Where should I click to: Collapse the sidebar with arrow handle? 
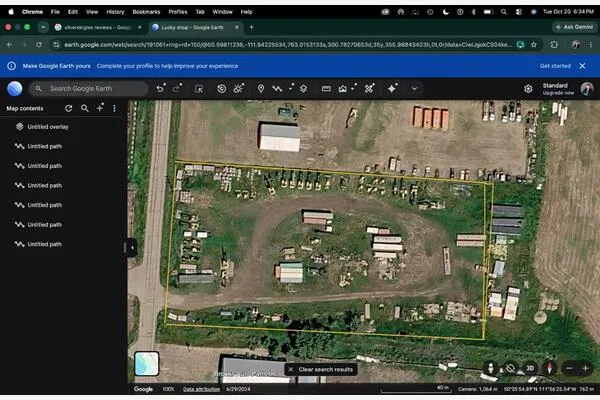[132, 248]
